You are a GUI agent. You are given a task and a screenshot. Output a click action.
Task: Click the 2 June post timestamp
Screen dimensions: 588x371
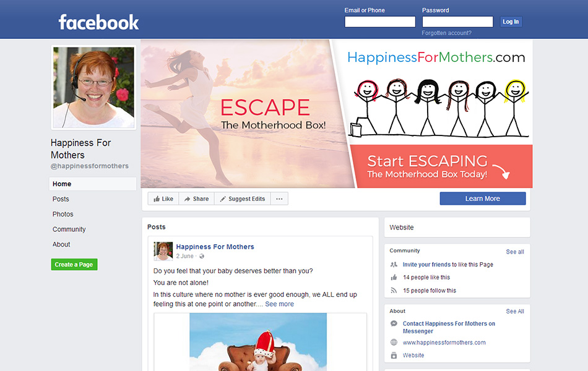(185, 257)
